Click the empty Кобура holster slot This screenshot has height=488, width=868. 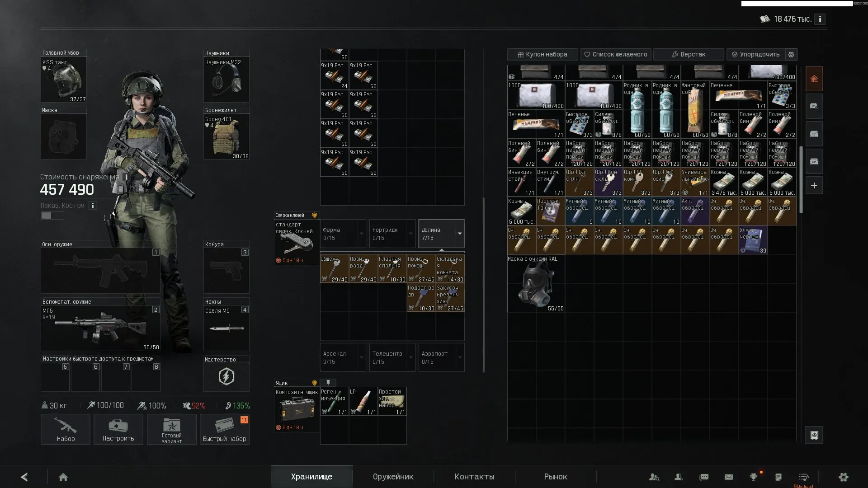pos(226,271)
